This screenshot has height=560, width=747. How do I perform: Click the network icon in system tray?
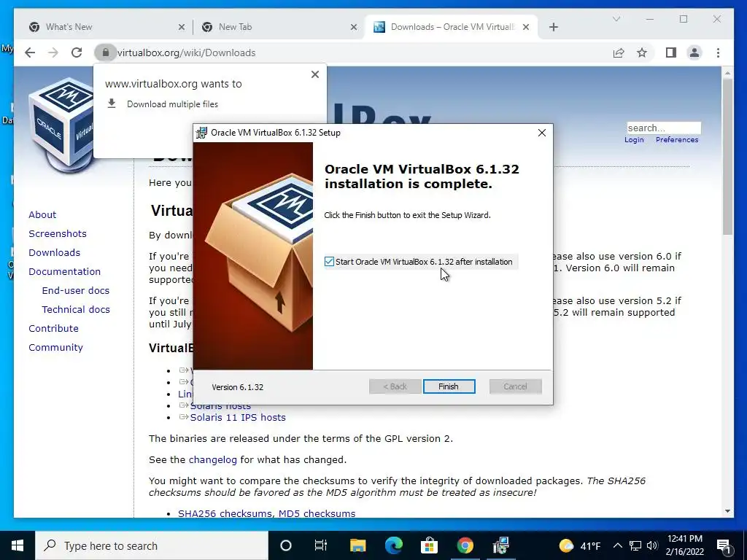pyautogui.click(x=635, y=545)
